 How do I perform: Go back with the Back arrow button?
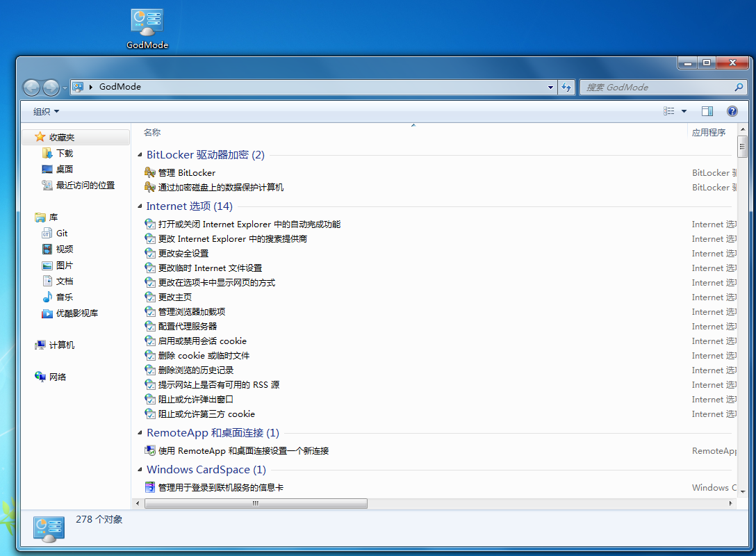(32, 88)
